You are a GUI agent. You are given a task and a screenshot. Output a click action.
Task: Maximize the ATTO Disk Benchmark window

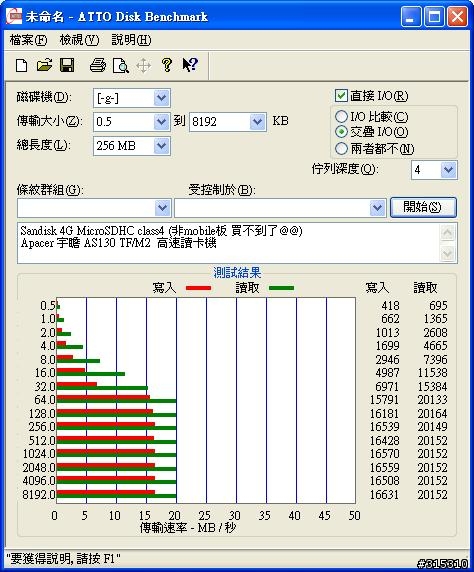(434, 17)
